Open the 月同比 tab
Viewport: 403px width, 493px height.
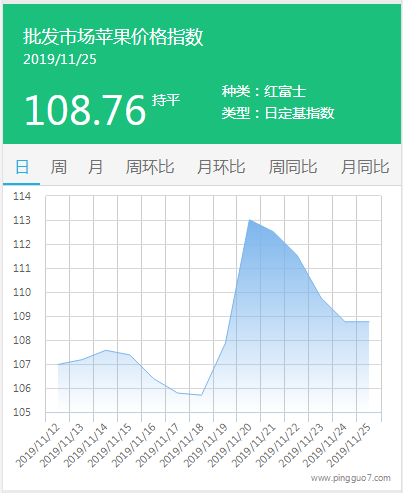point(365,167)
